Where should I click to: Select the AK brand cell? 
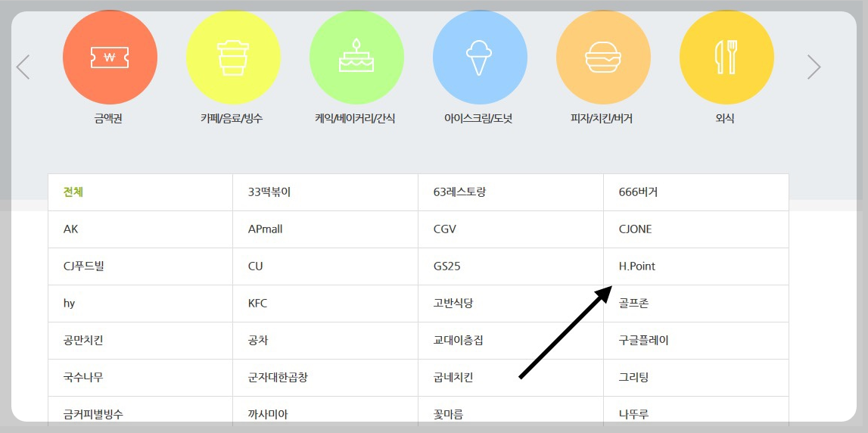(141, 229)
